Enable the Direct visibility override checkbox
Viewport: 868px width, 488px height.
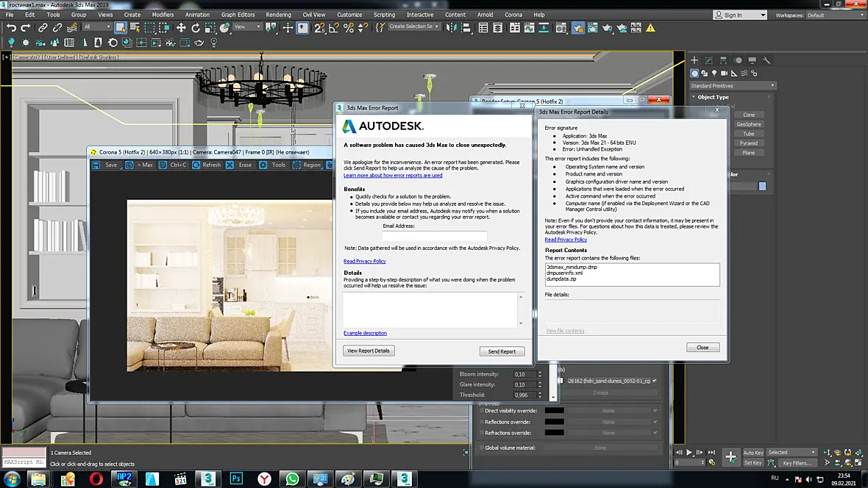[x=482, y=411]
